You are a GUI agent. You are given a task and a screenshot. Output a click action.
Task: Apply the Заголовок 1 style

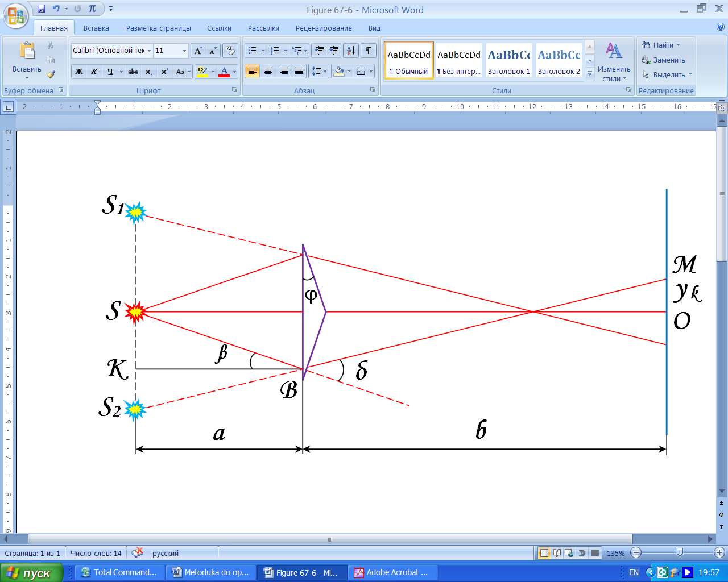509,60
